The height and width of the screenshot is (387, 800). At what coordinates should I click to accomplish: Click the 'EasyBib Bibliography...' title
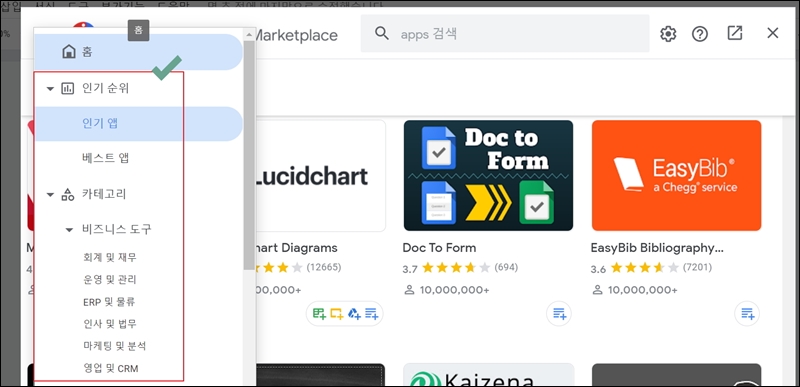tap(657, 248)
